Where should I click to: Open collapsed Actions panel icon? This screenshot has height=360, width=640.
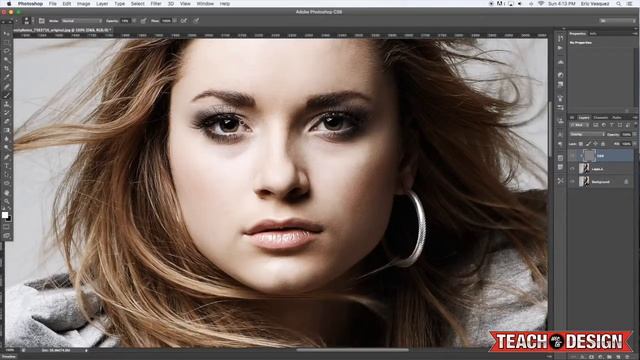pyautogui.click(x=560, y=48)
